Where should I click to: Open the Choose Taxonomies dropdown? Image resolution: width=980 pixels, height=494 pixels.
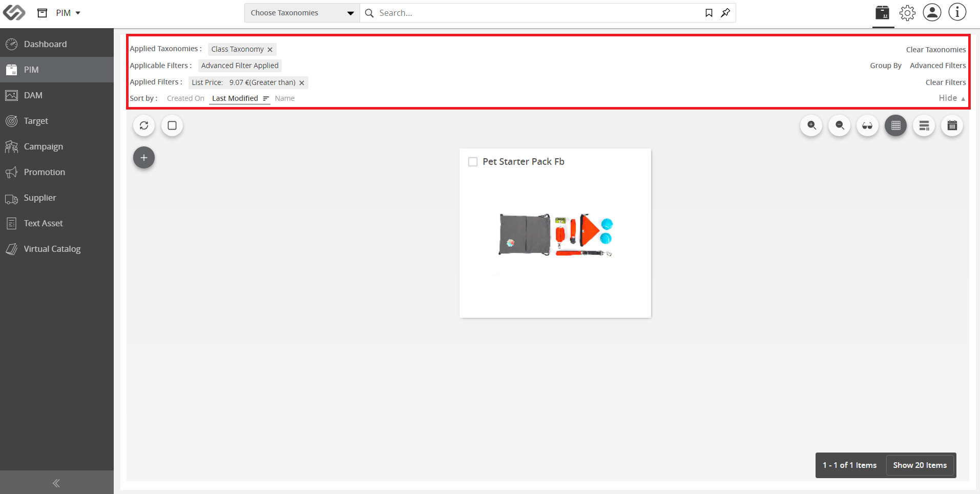point(302,13)
